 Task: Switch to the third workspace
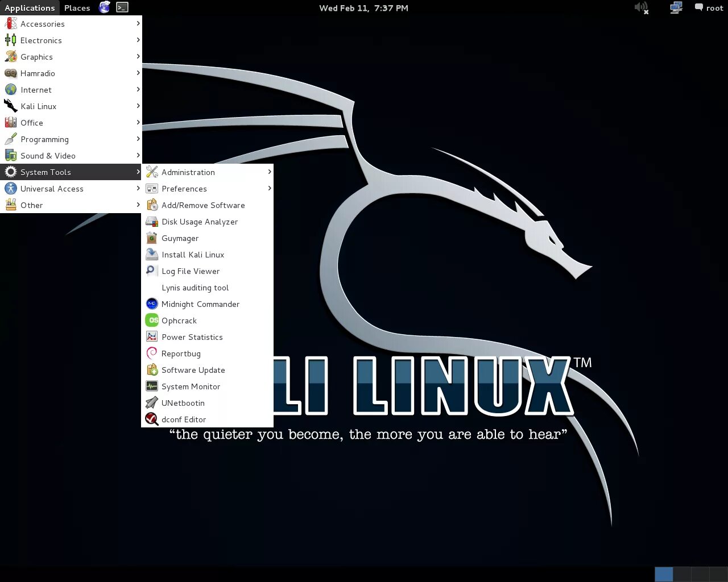(700, 574)
